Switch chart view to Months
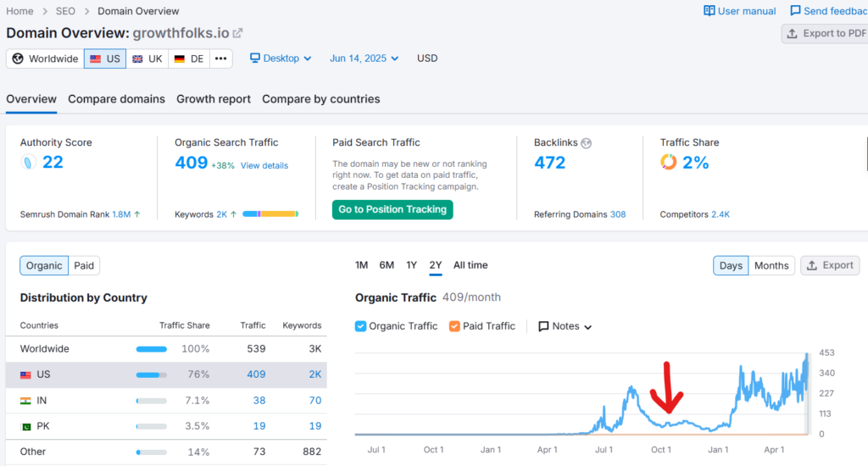This screenshot has width=868, height=466. coord(771,265)
